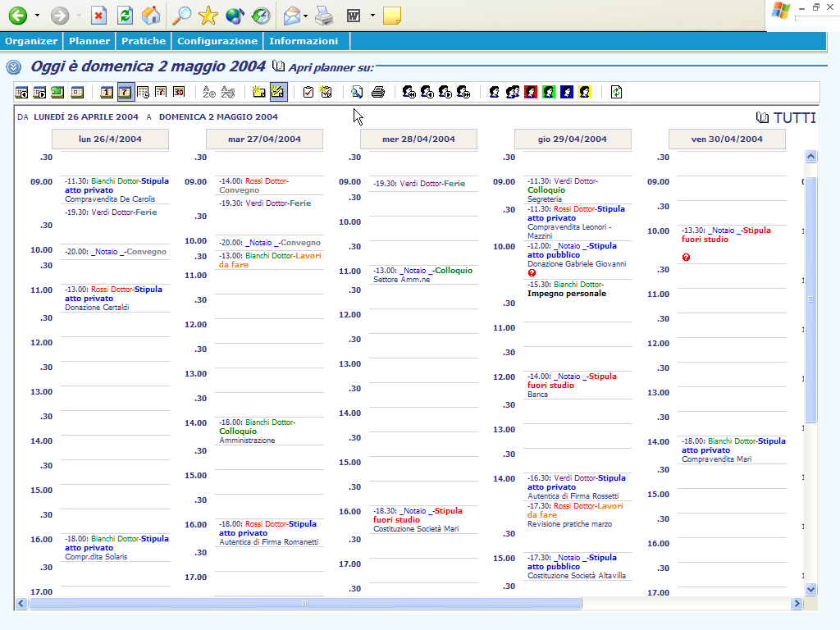Switch to 30-day month view
This screenshot has height=630, width=840.
(179, 92)
